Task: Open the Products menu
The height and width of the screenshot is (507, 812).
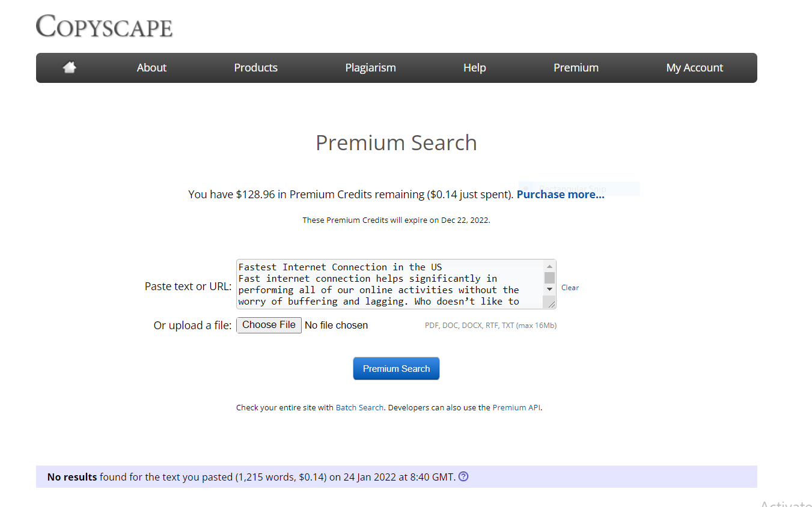Action: click(256, 68)
